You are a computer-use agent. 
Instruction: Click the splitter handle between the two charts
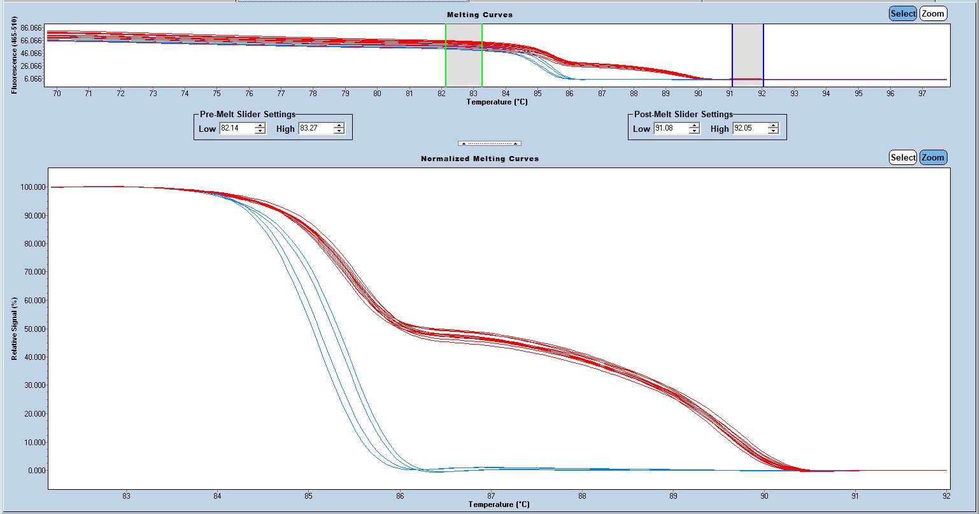[x=490, y=143]
